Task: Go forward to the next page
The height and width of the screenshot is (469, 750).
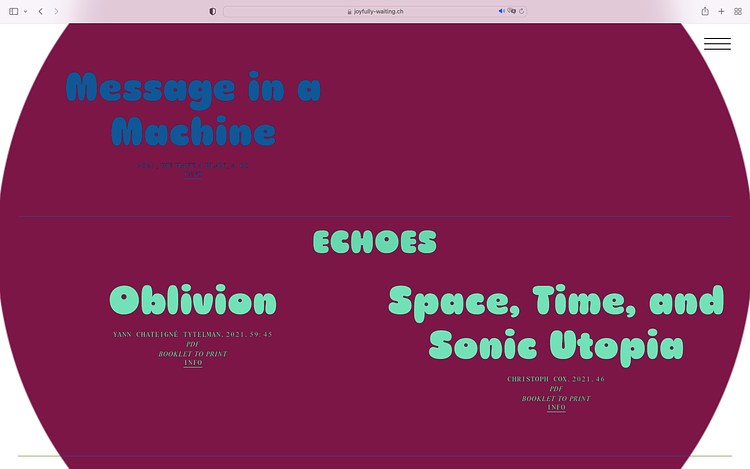Action: [x=56, y=11]
